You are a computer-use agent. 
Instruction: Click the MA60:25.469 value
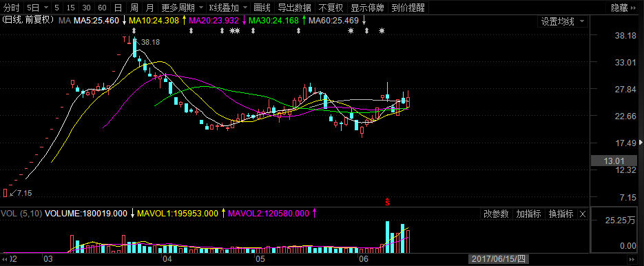click(x=334, y=21)
